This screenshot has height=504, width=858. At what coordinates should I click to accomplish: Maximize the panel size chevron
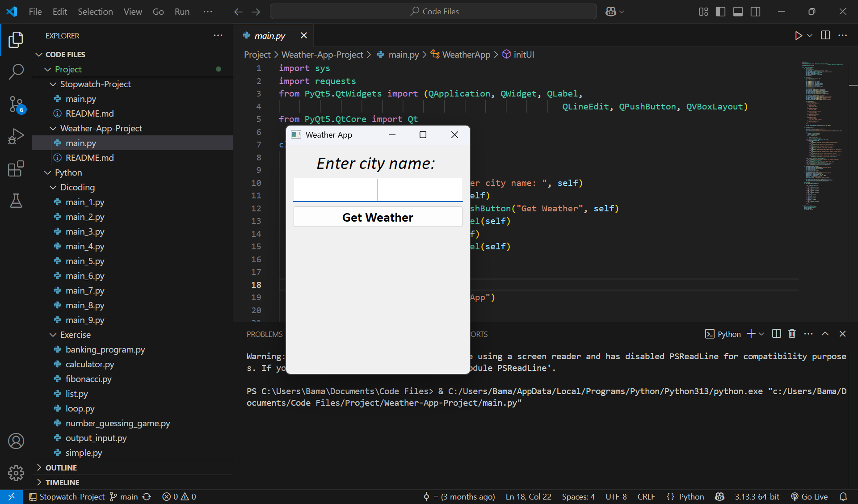point(825,334)
